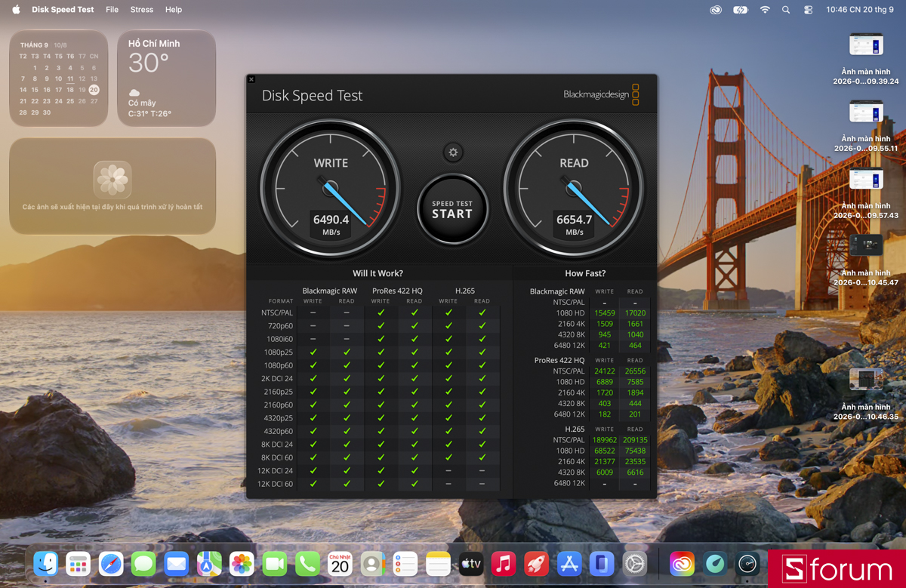Image resolution: width=906 pixels, height=588 pixels.
Task: Click the How Fast? heading
Action: pos(585,273)
